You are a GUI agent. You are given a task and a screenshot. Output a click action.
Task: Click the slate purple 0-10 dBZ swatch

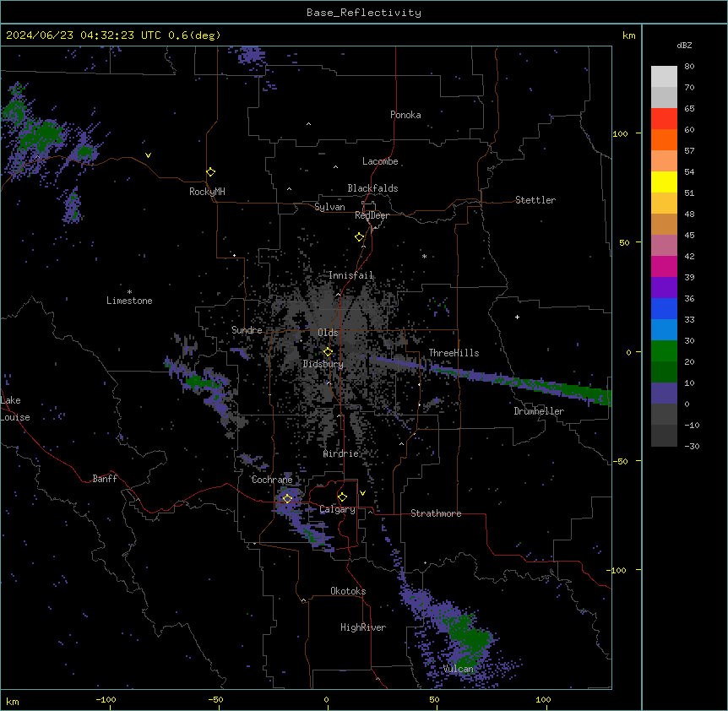pyautogui.click(x=664, y=393)
